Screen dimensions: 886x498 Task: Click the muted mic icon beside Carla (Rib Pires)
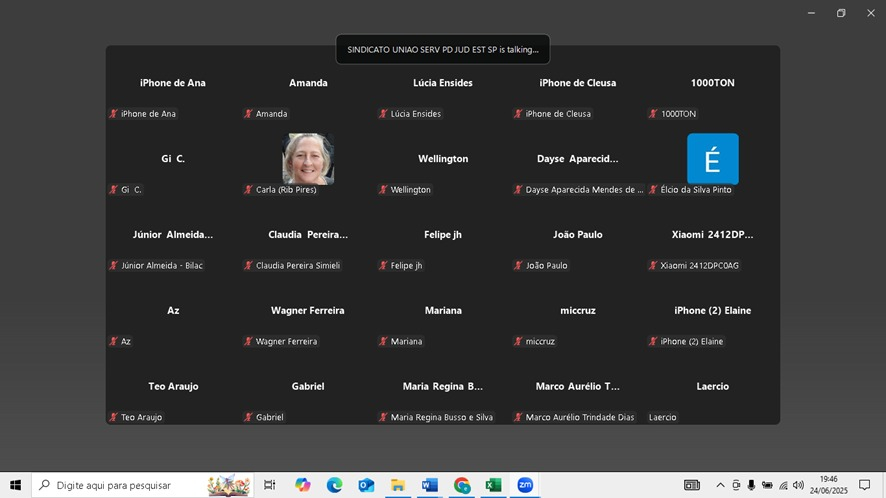pyautogui.click(x=249, y=189)
